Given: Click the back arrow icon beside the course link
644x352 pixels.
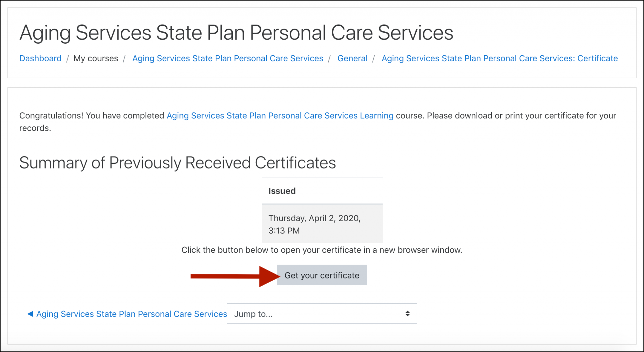Looking at the screenshot, I should [30, 313].
